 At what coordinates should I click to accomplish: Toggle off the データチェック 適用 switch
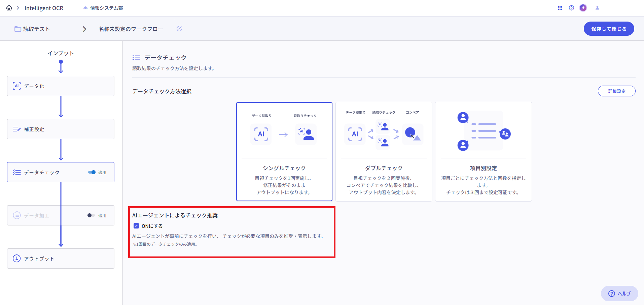[x=92, y=172]
